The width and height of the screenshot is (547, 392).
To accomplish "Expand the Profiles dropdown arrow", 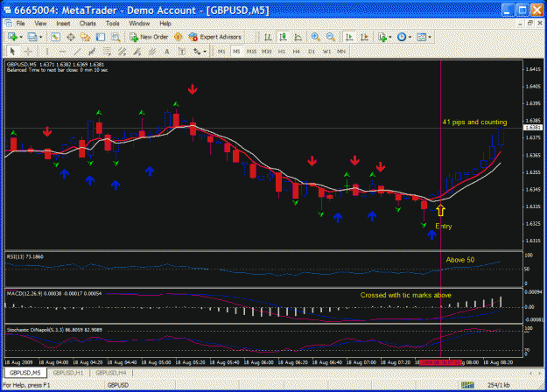I will coord(41,37).
